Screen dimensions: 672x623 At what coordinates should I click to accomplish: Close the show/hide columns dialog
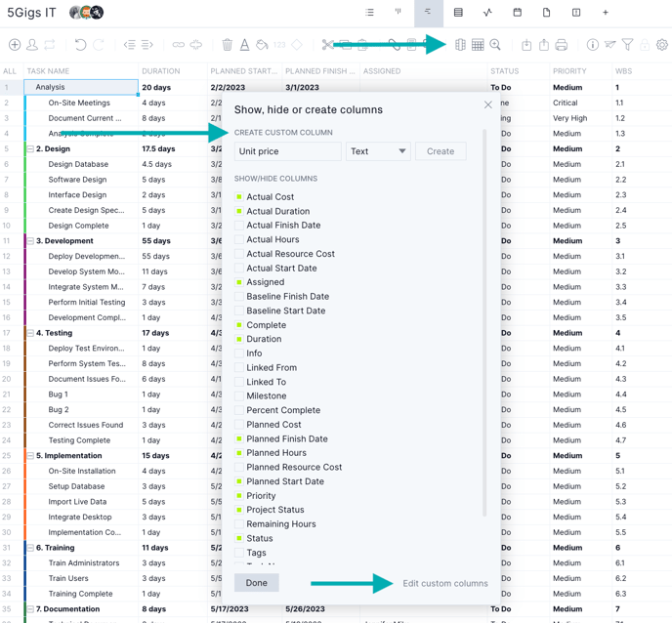click(x=487, y=104)
